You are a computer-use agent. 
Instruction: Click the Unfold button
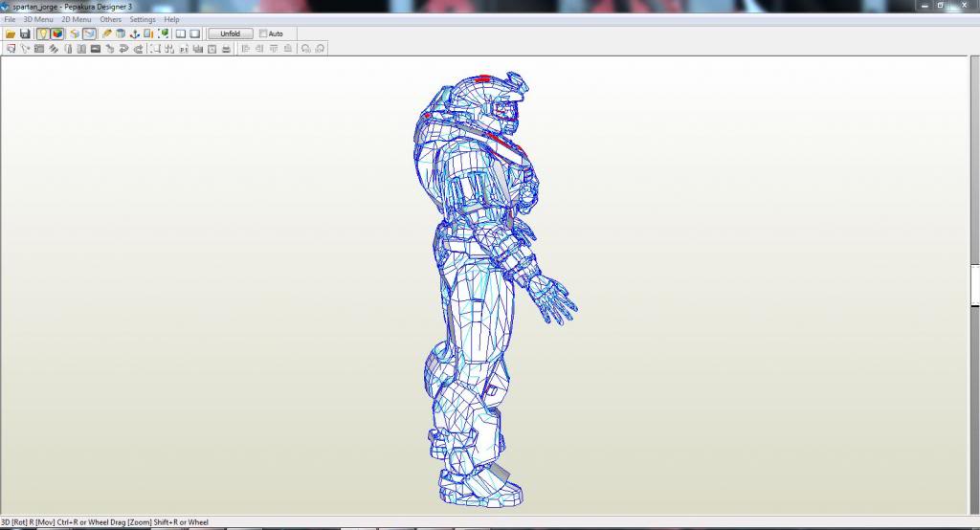coord(230,33)
